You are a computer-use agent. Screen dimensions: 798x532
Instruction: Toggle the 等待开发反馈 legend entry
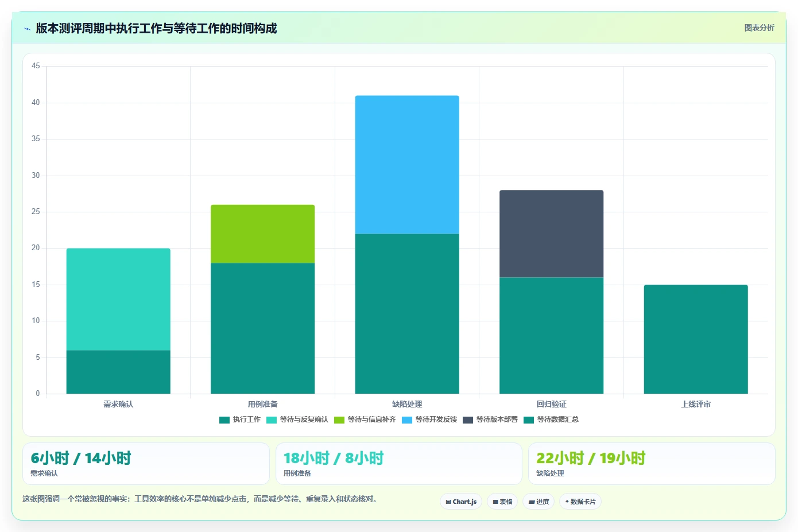tap(429, 420)
